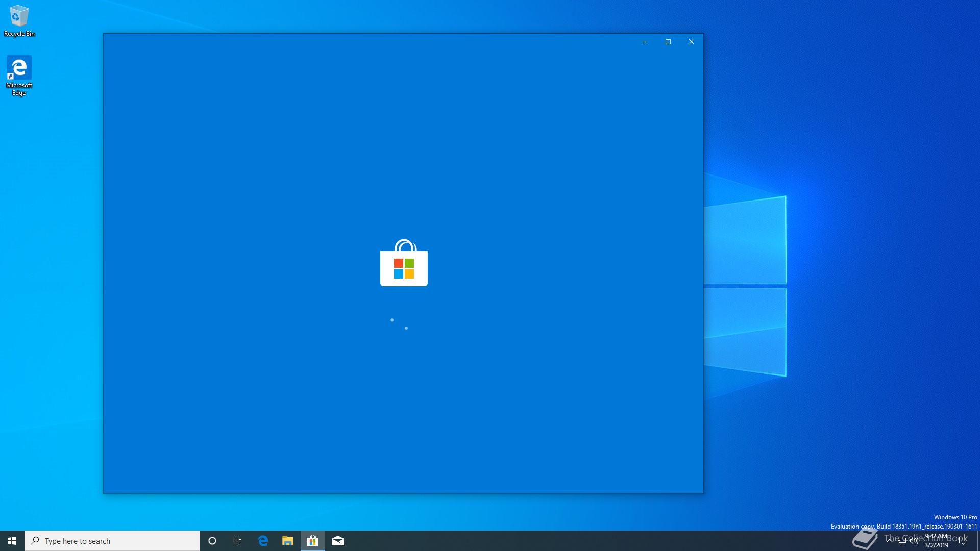Open File Explorer from the taskbar

[x=288, y=541]
